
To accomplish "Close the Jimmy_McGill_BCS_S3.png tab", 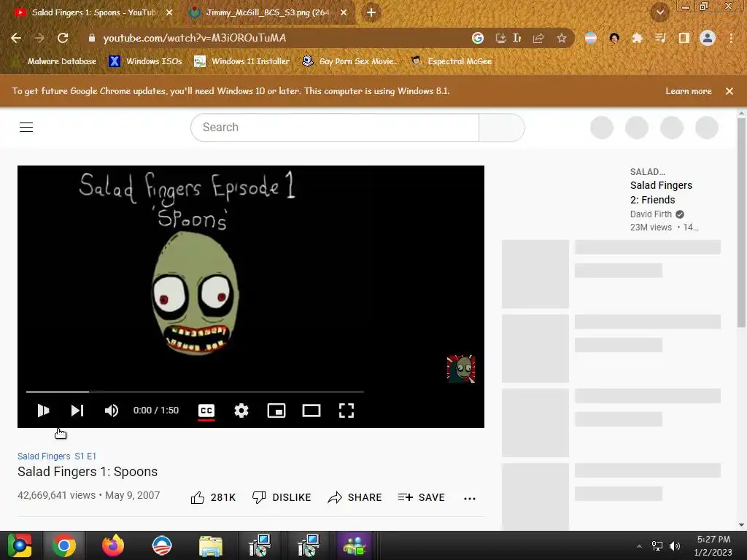I will [x=344, y=12].
